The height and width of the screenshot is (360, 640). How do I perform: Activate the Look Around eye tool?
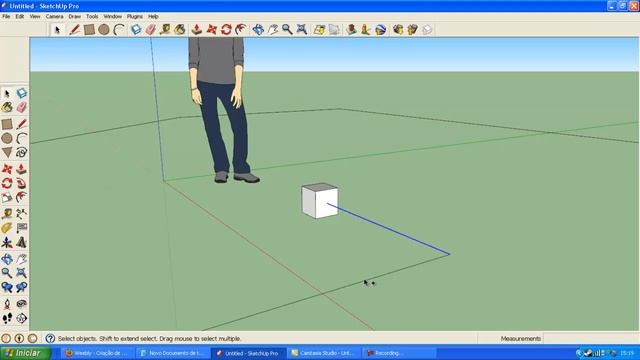click(21, 304)
